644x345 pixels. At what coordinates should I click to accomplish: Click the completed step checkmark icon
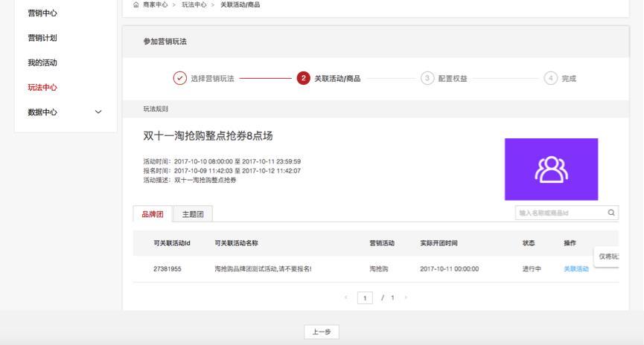pyautogui.click(x=179, y=78)
